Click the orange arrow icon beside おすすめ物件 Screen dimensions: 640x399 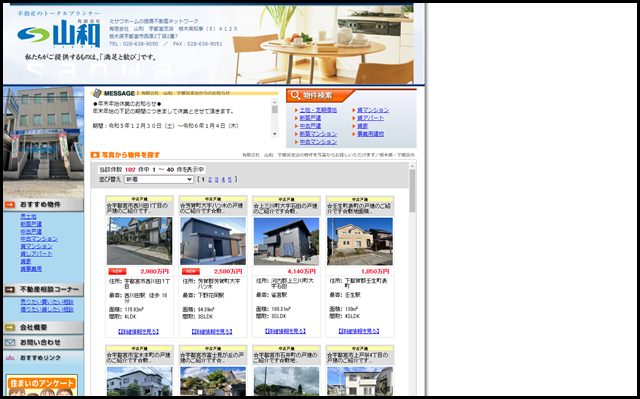tap(10, 205)
